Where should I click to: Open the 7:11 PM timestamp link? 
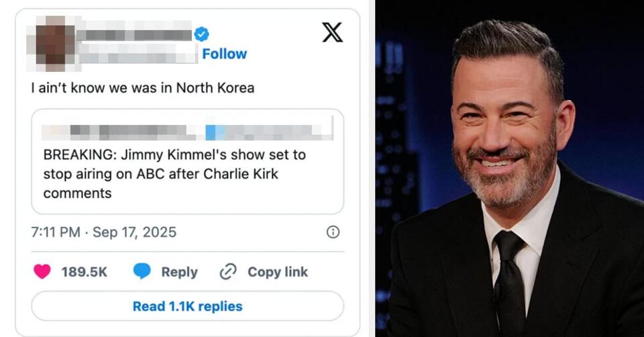point(56,232)
